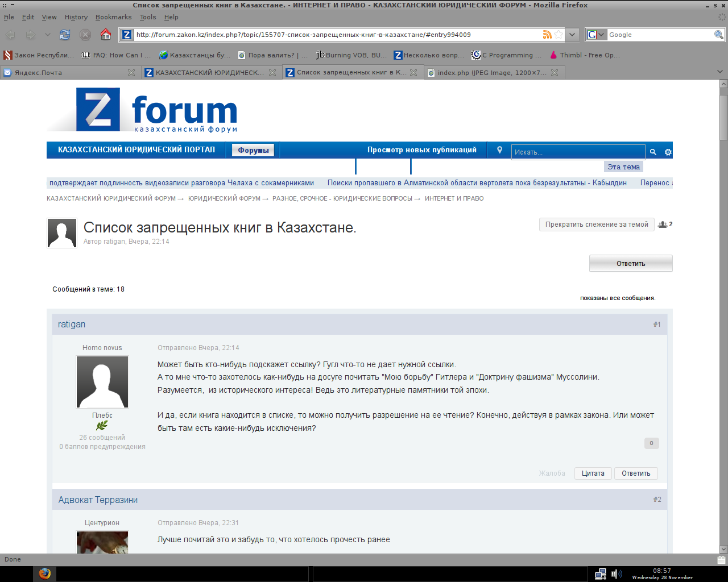Close the Яндекс.Почта tab
The image size is (728, 582).
[131, 73]
